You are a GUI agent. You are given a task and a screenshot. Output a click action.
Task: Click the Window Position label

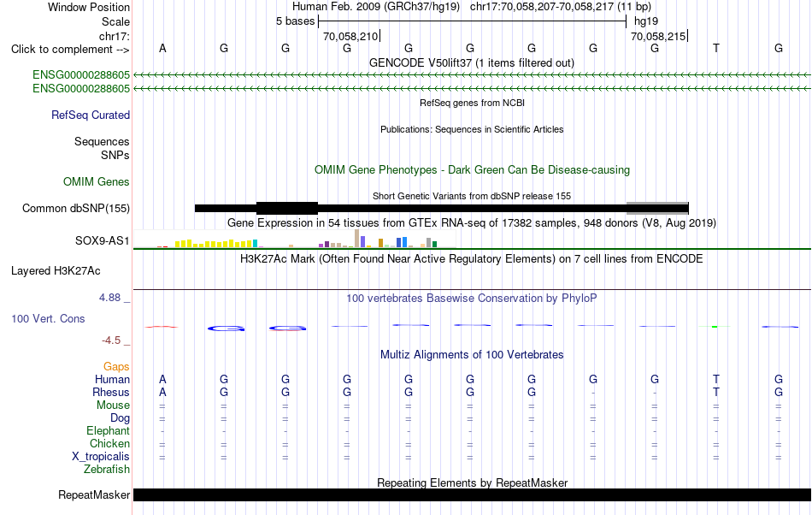[x=89, y=7]
